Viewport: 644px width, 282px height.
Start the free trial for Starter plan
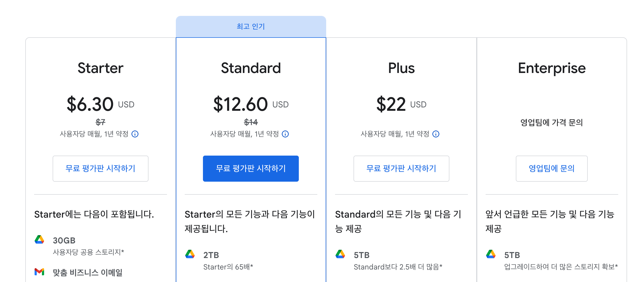(x=101, y=169)
